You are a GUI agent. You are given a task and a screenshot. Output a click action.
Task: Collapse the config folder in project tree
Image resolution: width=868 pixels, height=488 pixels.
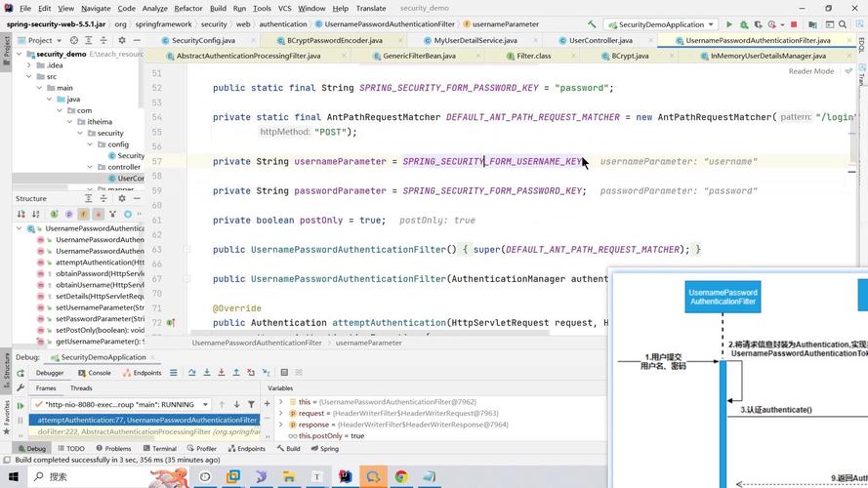click(x=88, y=144)
